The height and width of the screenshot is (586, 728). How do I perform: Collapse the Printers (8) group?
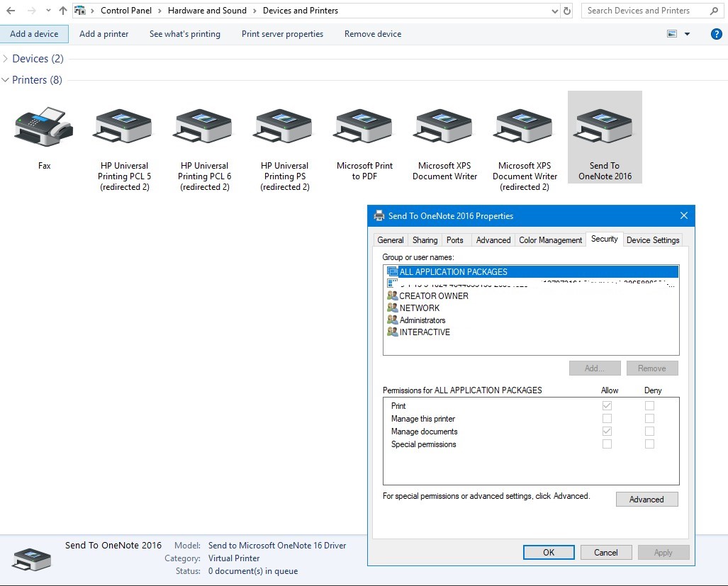(x=6, y=80)
